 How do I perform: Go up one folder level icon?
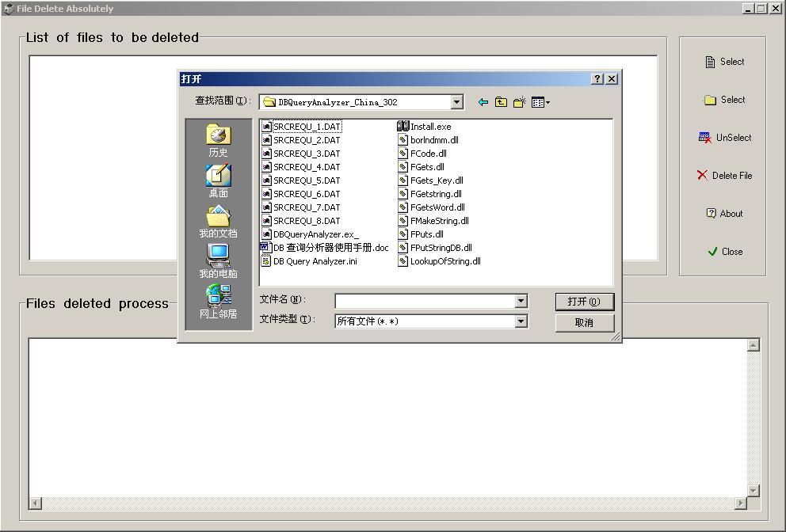click(x=501, y=102)
